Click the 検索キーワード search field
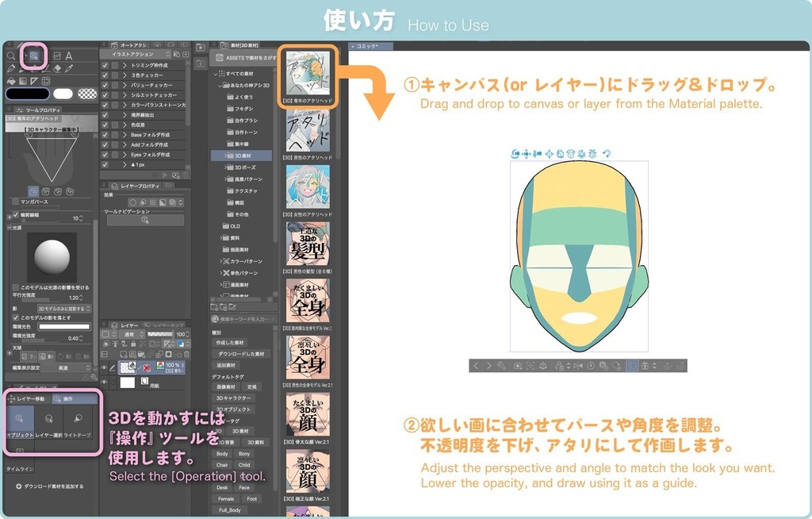This screenshot has height=519, width=812. click(x=243, y=319)
